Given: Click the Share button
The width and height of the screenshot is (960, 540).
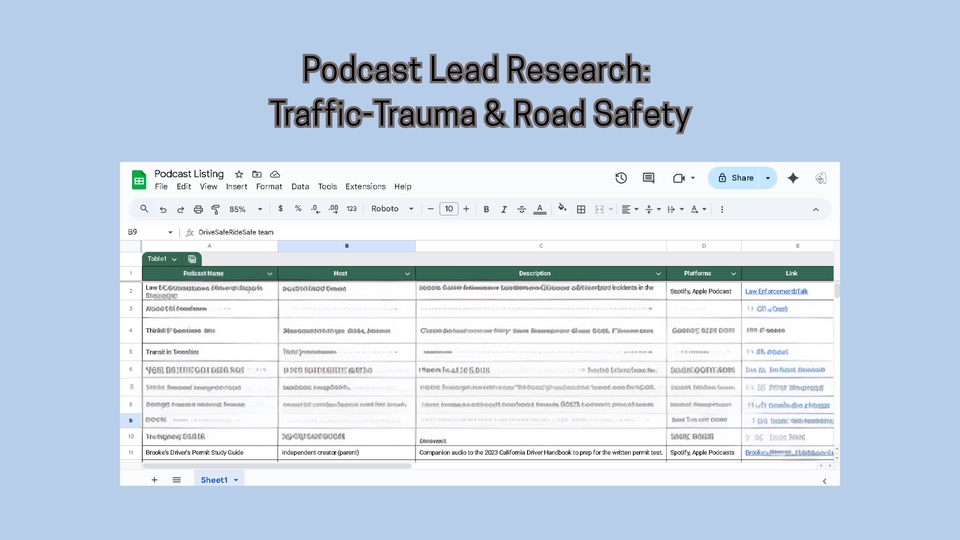Looking at the screenshot, I should (735, 178).
